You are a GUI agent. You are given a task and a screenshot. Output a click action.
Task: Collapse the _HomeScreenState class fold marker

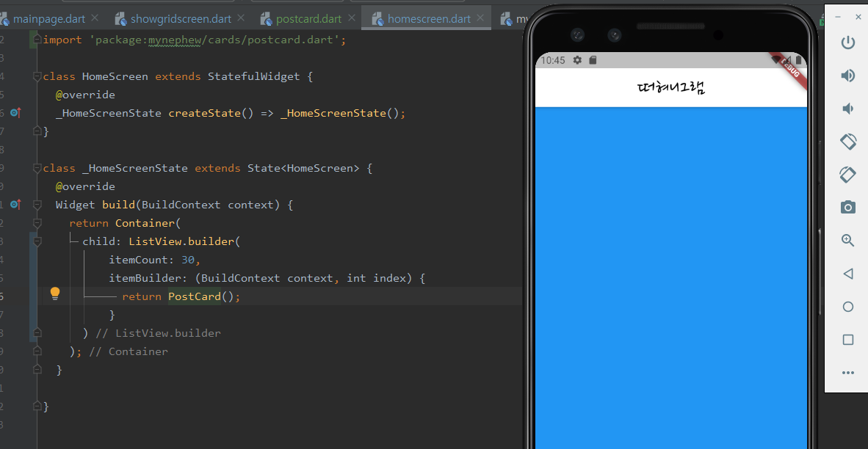point(37,168)
